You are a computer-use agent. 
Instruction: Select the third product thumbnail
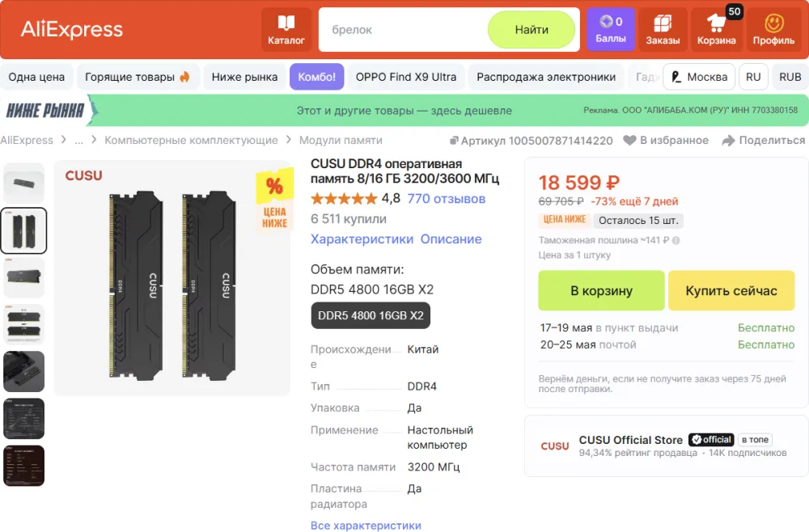click(23, 278)
